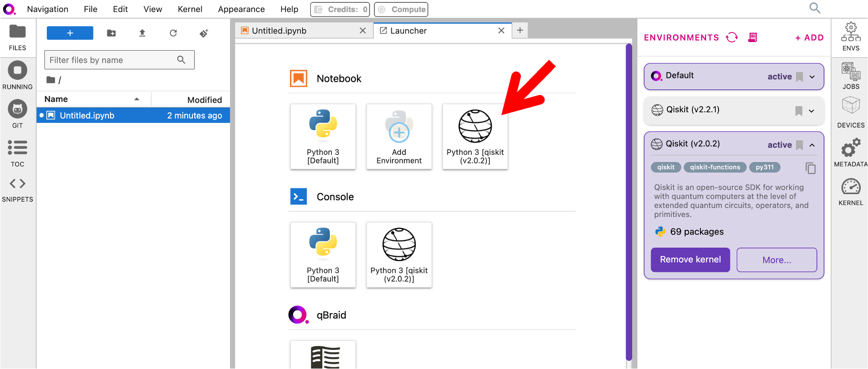The width and height of the screenshot is (868, 369).
Task: Collapse the Qiskit (v2.0.2) environment card
Action: pyautogui.click(x=812, y=145)
